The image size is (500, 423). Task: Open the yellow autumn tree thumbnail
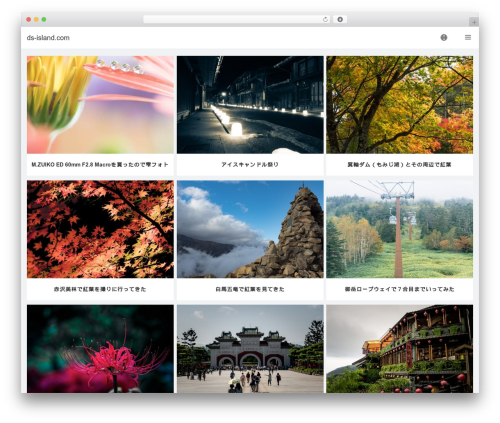[x=399, y=105]
